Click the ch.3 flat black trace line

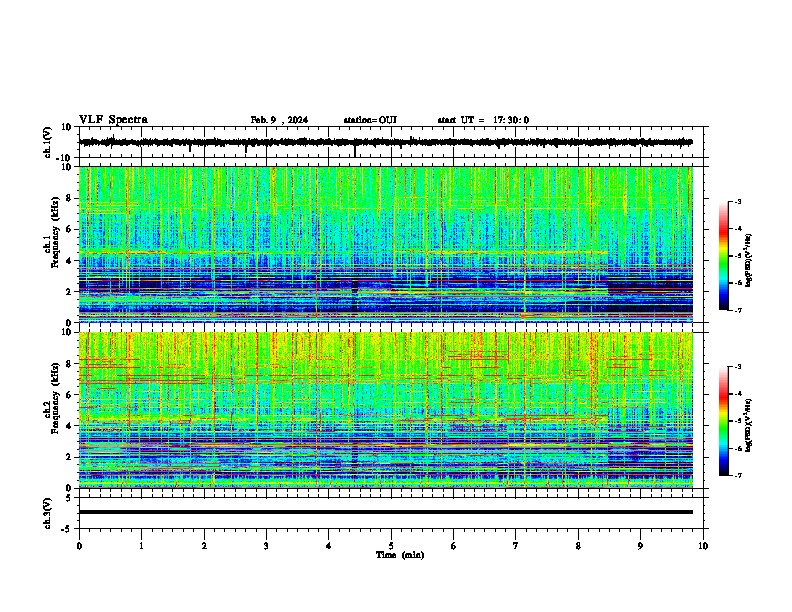coord(385,512)
